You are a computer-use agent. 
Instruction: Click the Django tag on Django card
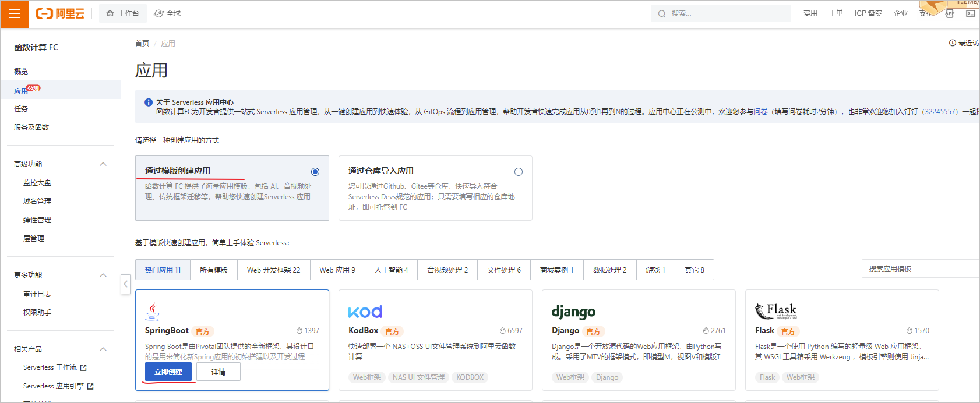point(607,377)
